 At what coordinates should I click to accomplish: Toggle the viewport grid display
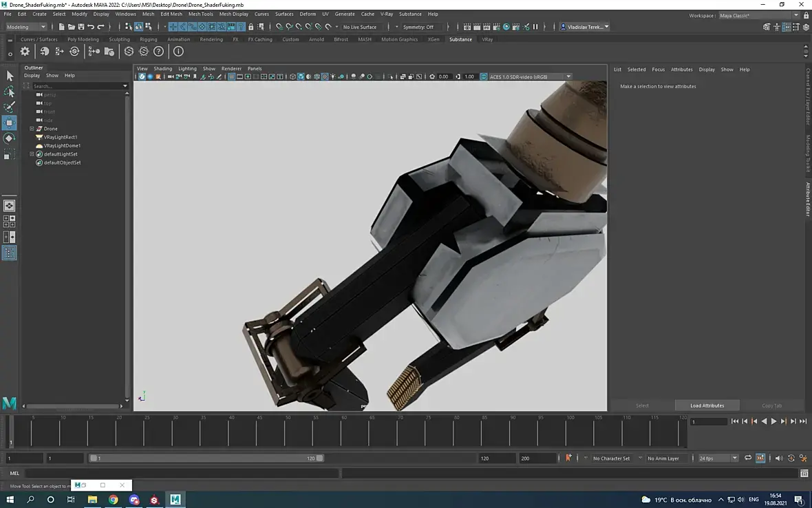point(231,77)
